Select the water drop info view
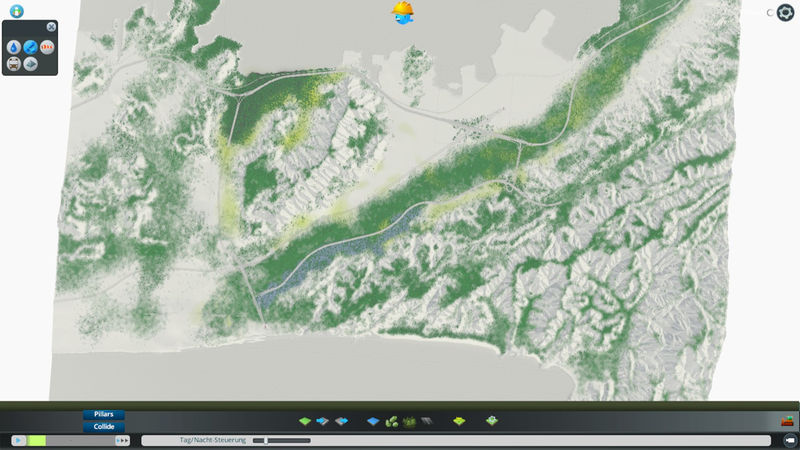The height and width of the screenshot is (450, 800). 14,46
